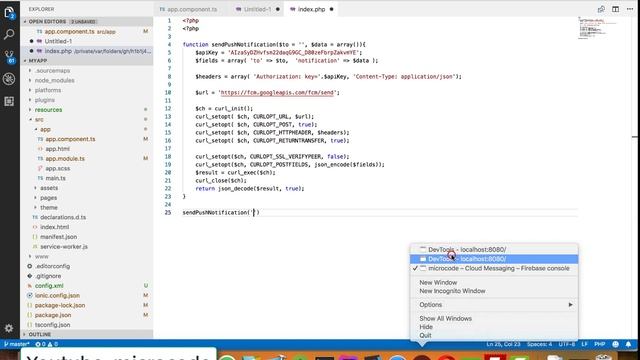Click the open changes icon in editor toolbar

[x=601, y=9]
